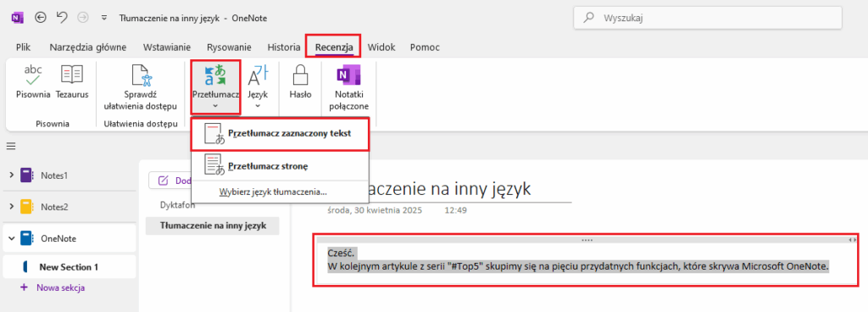Open the Quick Access Toolbar customize arrow
This screenshot has width=868, height=312.
click(103, 19)
